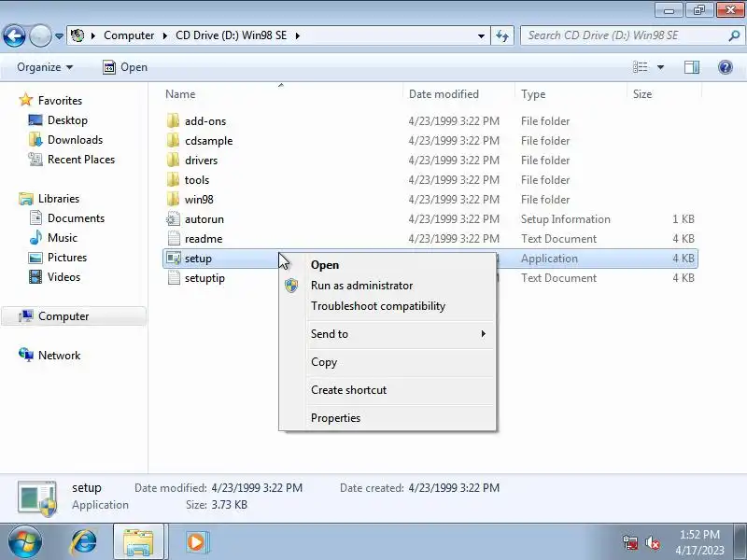Choose Run as administrator

pos(387,286)
